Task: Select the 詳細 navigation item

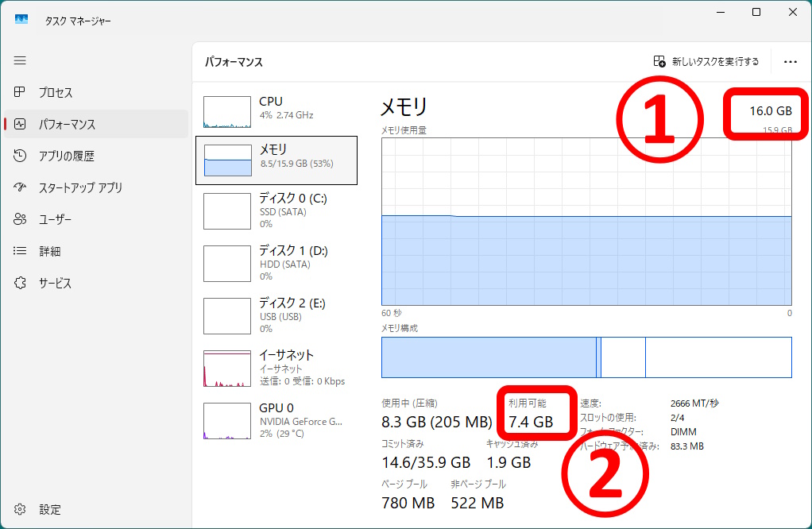Action: click(x=96, y=251)
